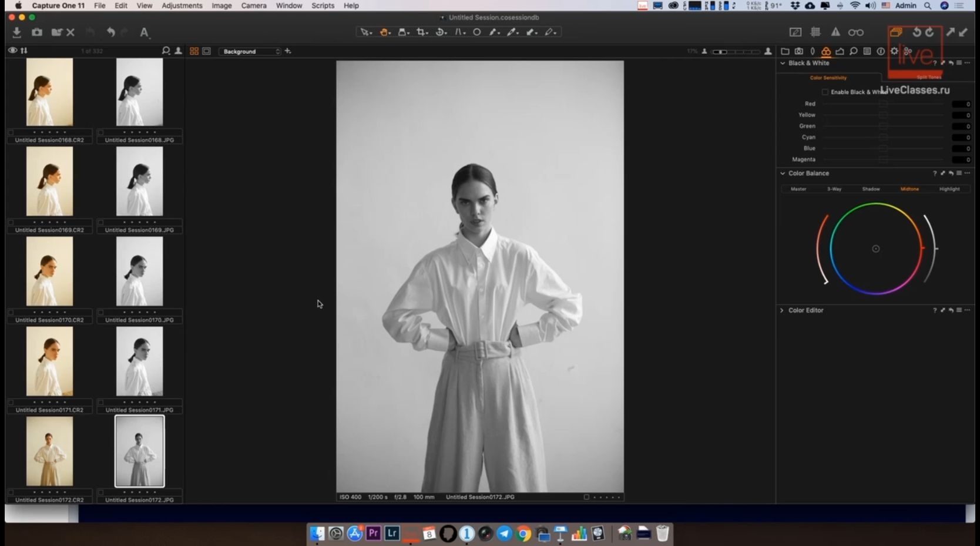
Task: Click the text annotation A icon
Action: [144, 32]
